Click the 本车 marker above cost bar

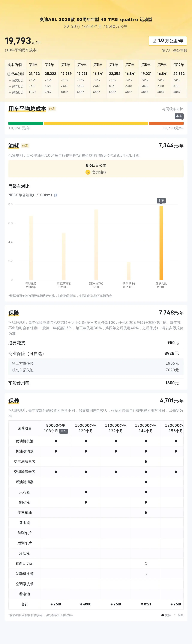[x=179, y=116]
